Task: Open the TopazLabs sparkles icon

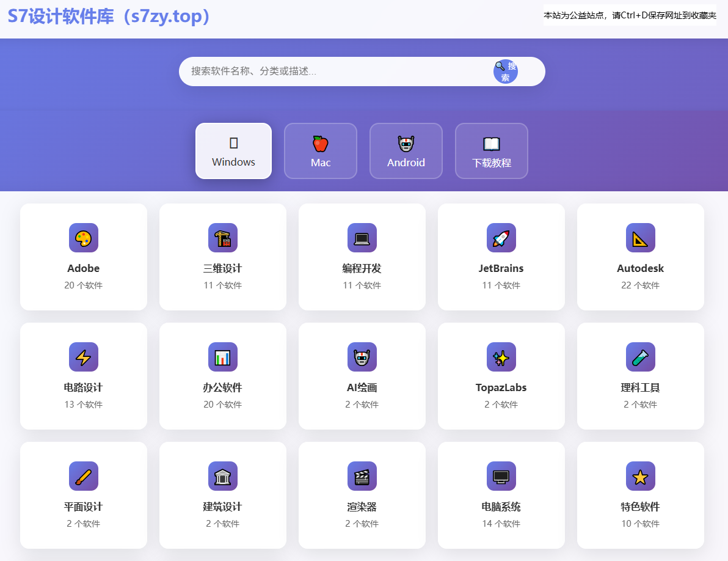Action: click(501, 357)
